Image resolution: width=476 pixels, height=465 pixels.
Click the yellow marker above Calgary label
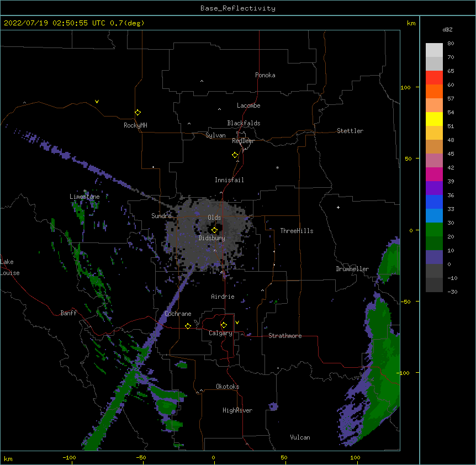[x=224, y=325]
